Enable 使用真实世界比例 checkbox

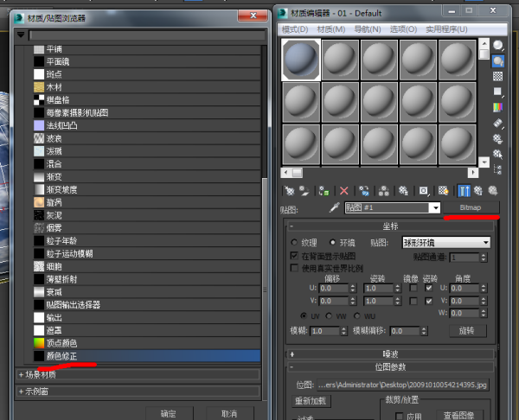[294, 268]
